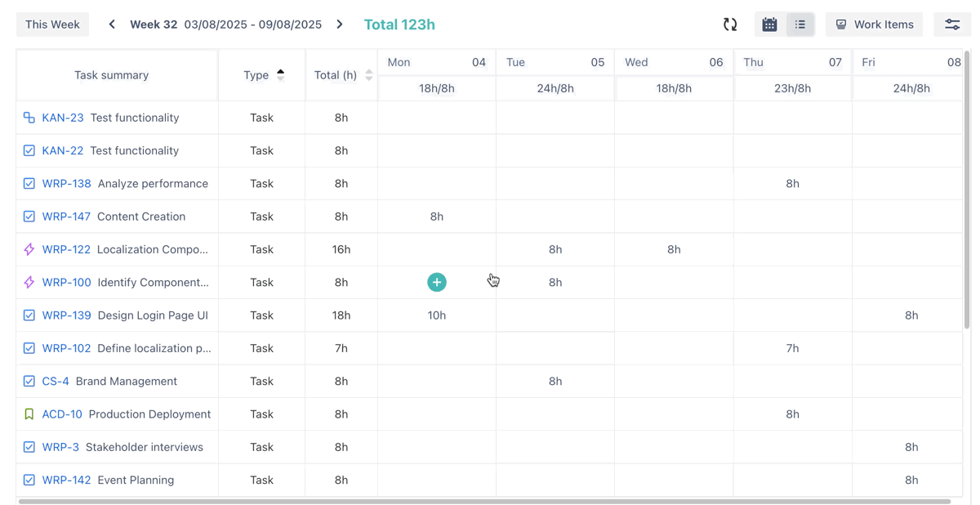The image size is (980, 505).
Task: Open the WRP-147 Content Creation link
Action: pos(66,217)
